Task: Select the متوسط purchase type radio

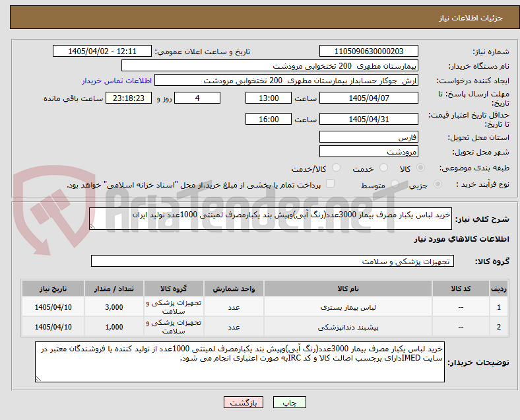Action: 395,184
